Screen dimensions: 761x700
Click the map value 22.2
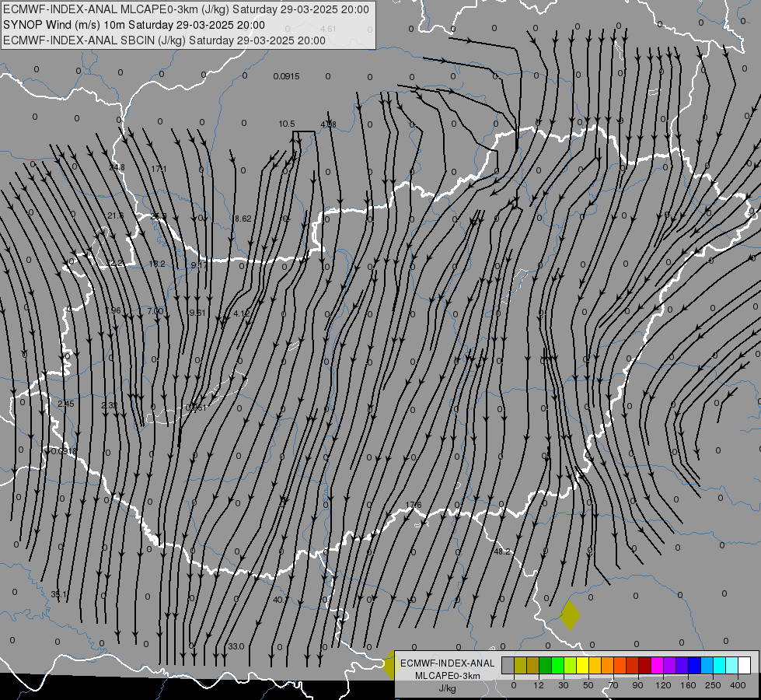115,264
